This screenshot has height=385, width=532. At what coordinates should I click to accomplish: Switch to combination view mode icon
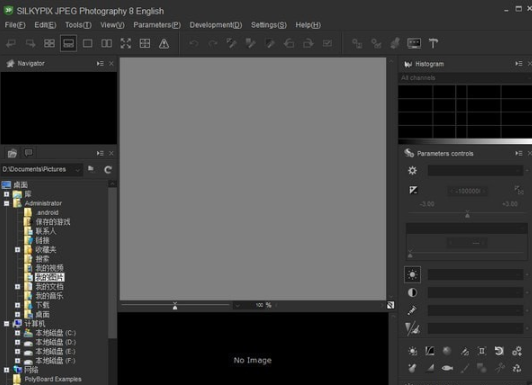pyautogui.click(x=68, y=43)
